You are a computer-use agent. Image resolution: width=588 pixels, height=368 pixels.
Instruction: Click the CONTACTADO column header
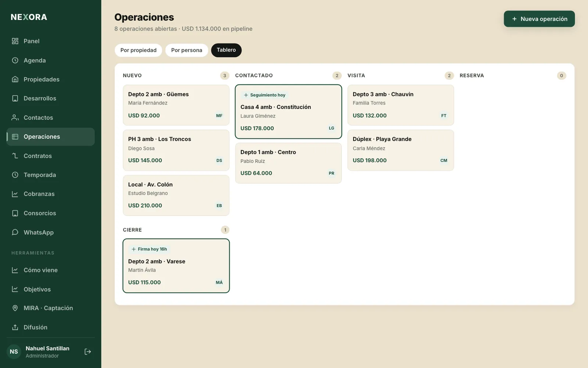click(x=254, y=75)
